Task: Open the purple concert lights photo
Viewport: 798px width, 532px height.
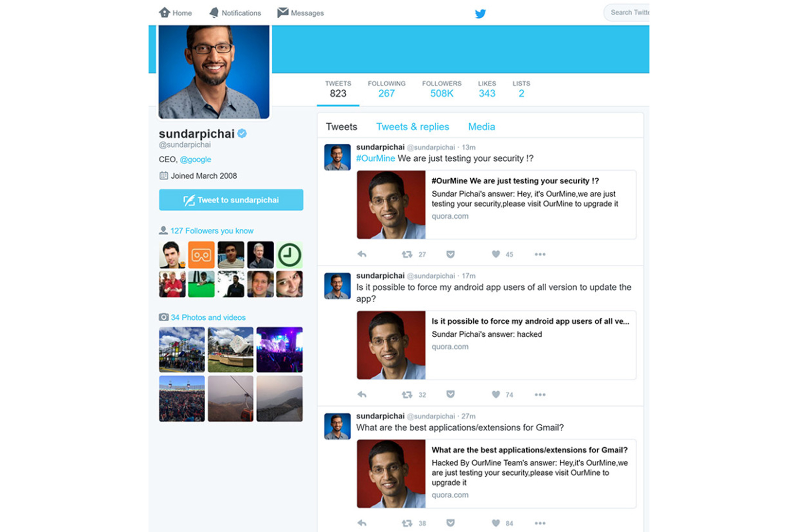Action: [x=280, y=350]
